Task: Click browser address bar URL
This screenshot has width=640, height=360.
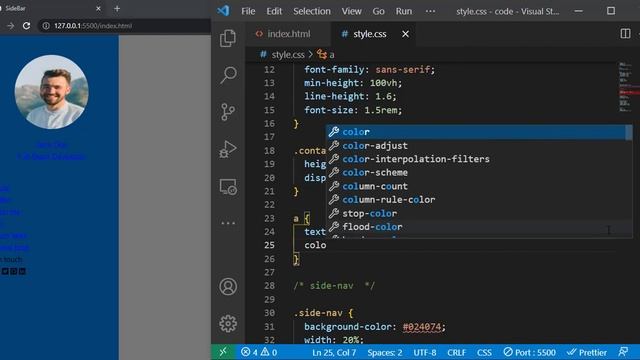Action: [x=93, y=26]
